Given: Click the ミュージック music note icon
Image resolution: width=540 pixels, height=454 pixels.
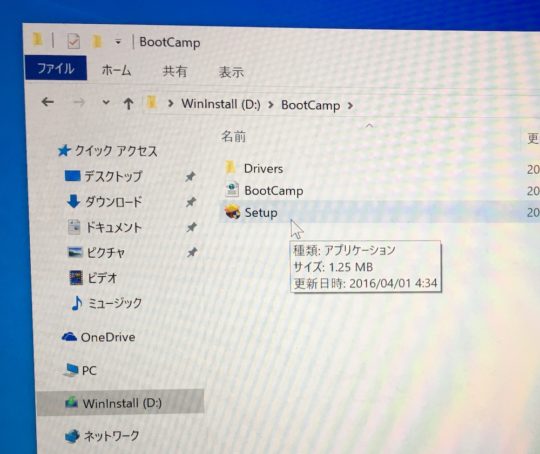Looking at the screenshot, I should (77, 303).
